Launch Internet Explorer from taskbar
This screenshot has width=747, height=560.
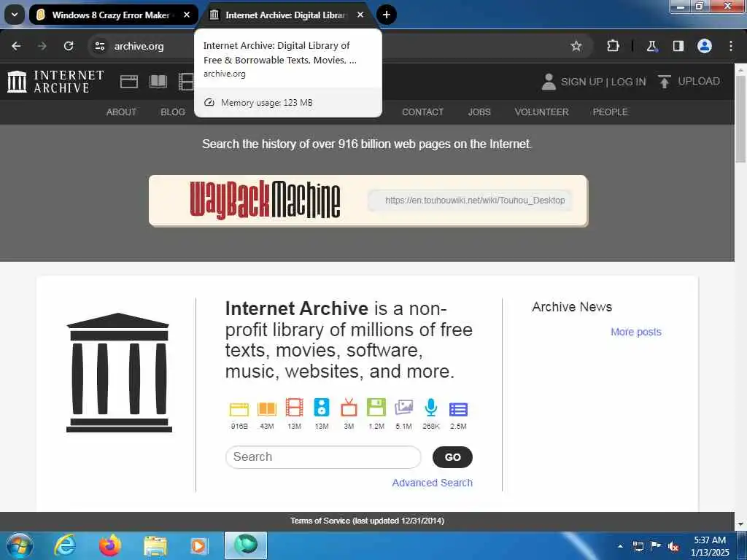click(65, 545)
